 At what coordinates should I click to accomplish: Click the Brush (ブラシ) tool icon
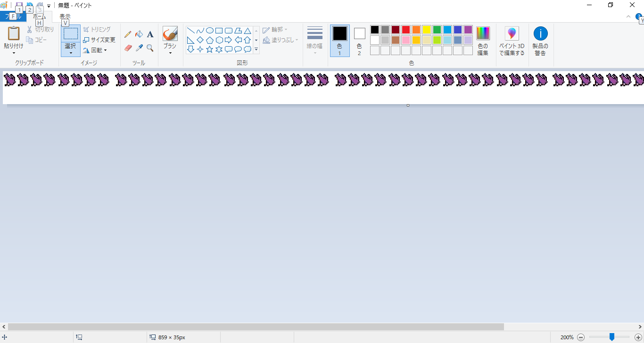pos(170,33)
